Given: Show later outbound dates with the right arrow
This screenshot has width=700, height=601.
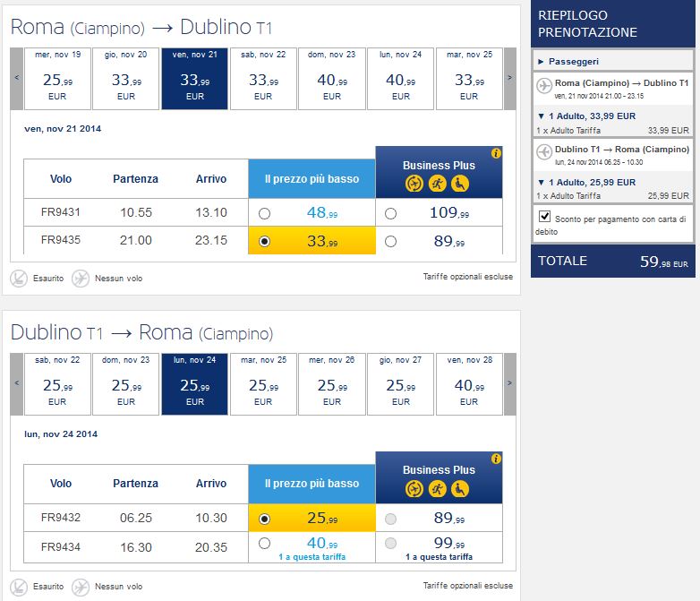Looking at the screenshot, I should pos(509,78).
